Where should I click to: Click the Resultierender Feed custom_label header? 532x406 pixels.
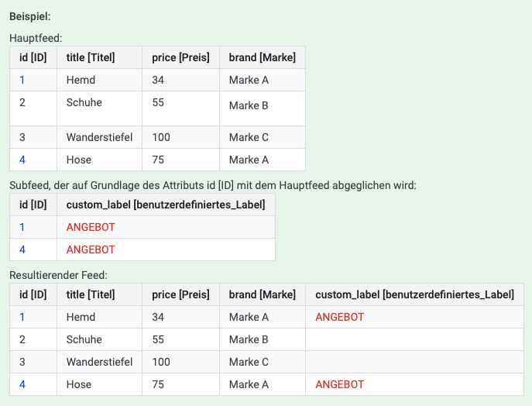pos(414,294)
